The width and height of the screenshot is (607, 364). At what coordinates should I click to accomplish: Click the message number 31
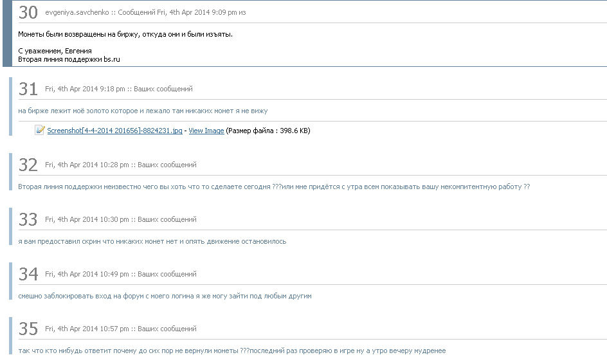(28, 89)
